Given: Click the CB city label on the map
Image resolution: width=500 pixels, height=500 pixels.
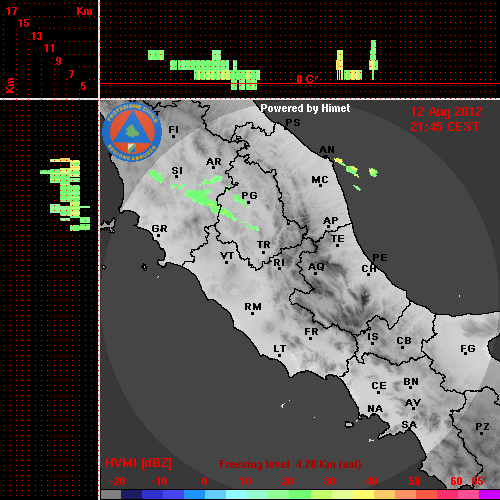Looking at the screenshot, I should tap(404, 341).
